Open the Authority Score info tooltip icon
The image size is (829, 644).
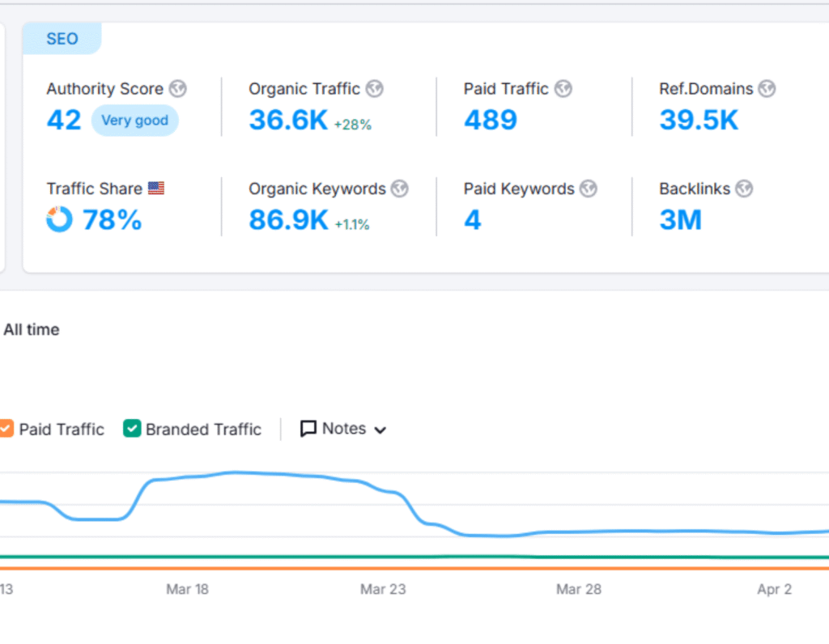point(177,89)
